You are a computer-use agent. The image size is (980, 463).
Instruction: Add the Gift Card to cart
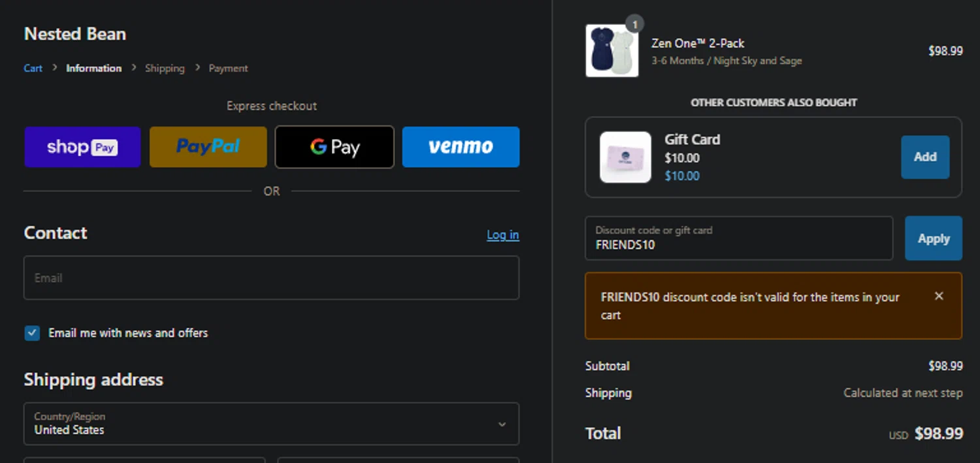tap(925, 157)
